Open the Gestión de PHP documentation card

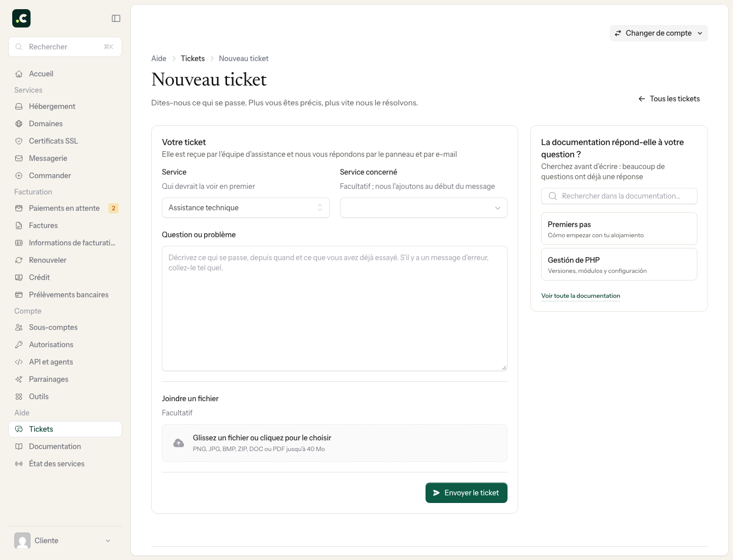[x=619, y=264]
